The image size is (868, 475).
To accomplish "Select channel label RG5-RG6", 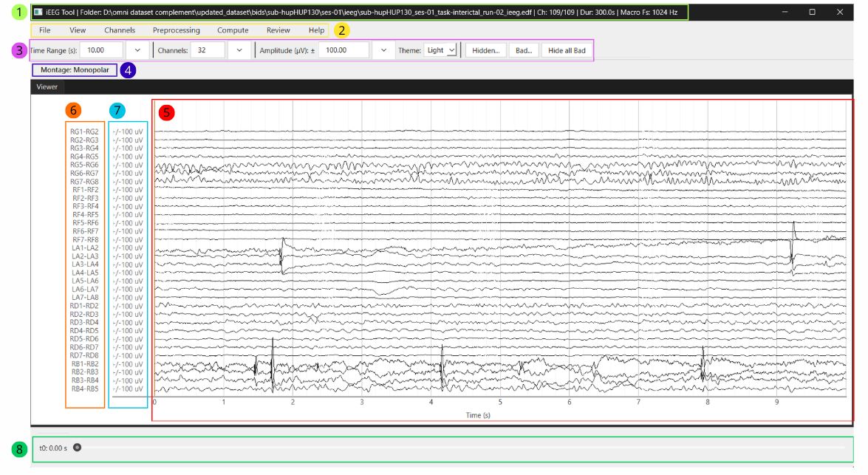I will pyautogui.click(x=84, y=165).
